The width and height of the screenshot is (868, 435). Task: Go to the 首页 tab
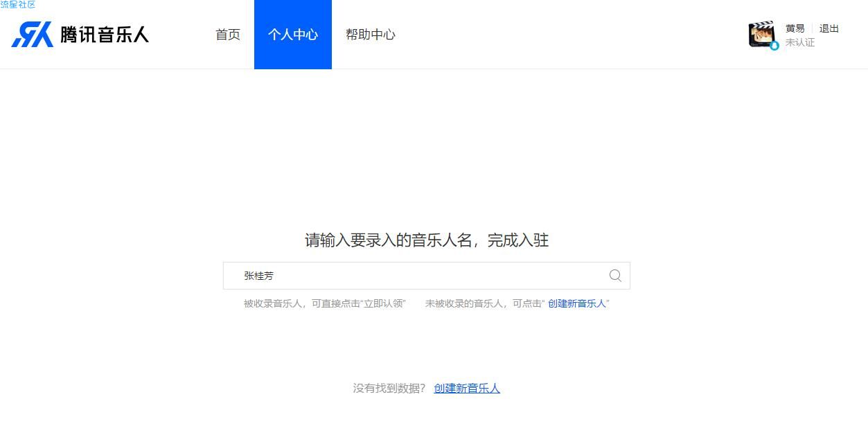point(228,35)
